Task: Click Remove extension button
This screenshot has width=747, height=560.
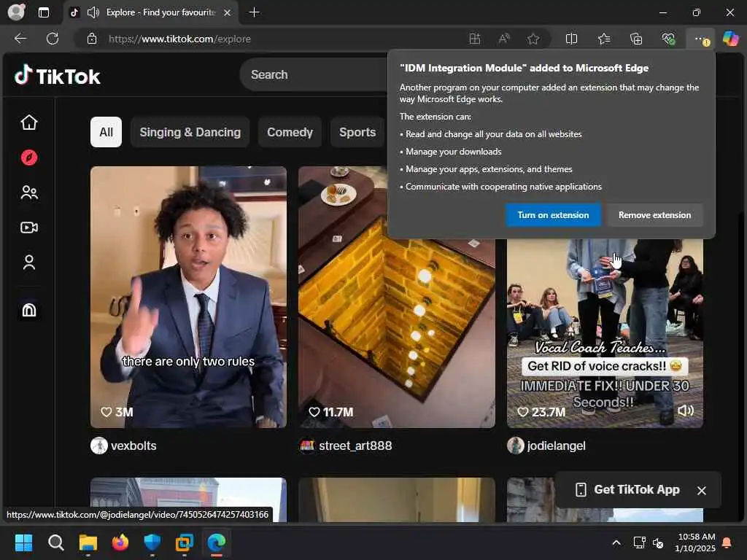Action: pos(654,215)
